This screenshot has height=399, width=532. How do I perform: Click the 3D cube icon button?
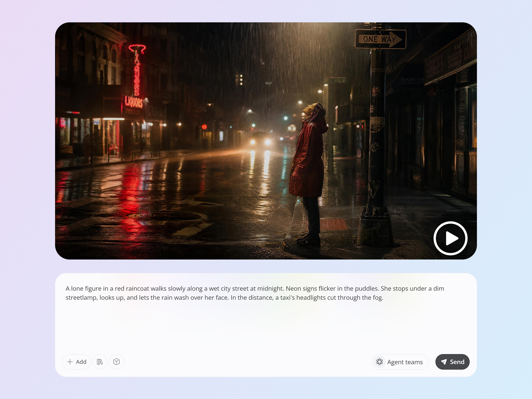click(117, 362)
